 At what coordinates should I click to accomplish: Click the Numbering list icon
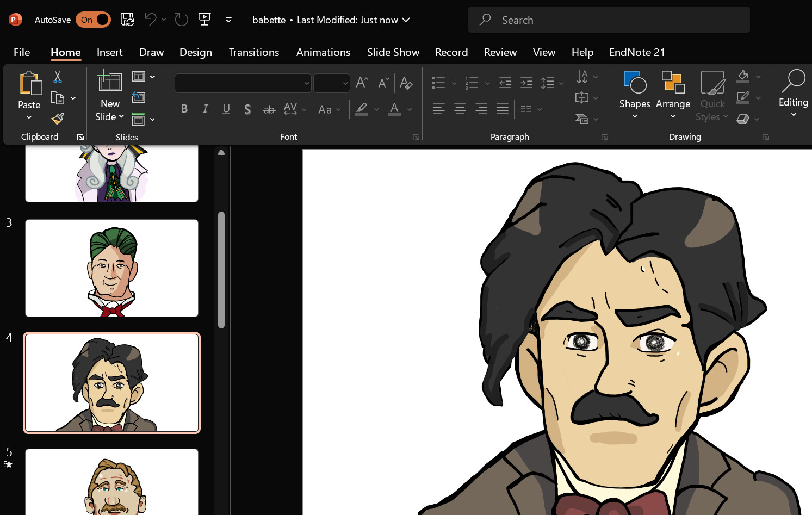click(472, 83)
